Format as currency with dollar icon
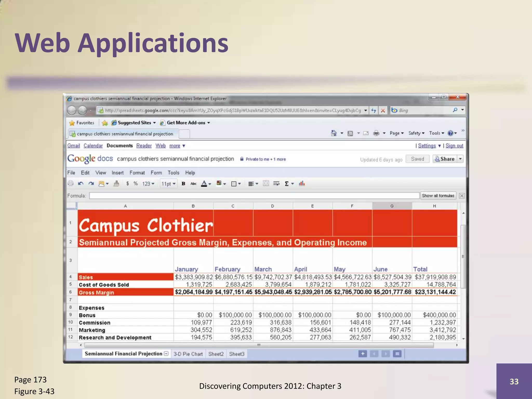532x399 pixels. pos(128,184)
